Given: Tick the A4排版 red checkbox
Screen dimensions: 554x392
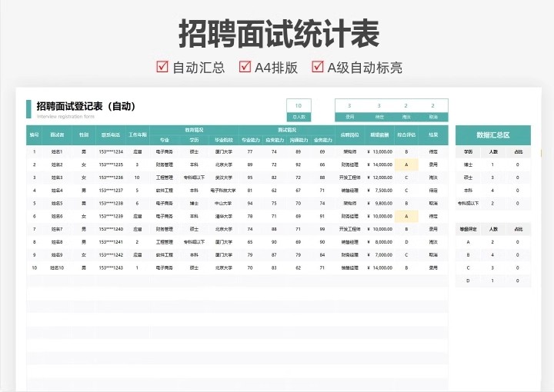Looking at the screenshot, I should pyautogui.click(x=245, y=66).
